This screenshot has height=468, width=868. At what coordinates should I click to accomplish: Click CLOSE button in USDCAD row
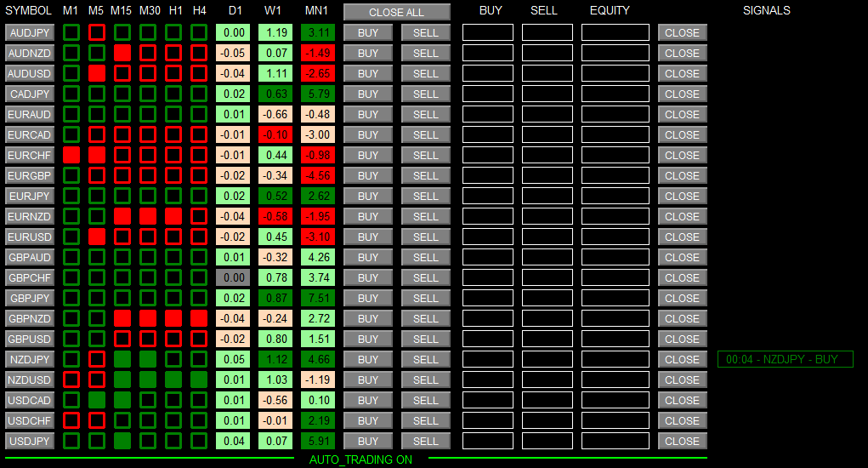point(683,401)
